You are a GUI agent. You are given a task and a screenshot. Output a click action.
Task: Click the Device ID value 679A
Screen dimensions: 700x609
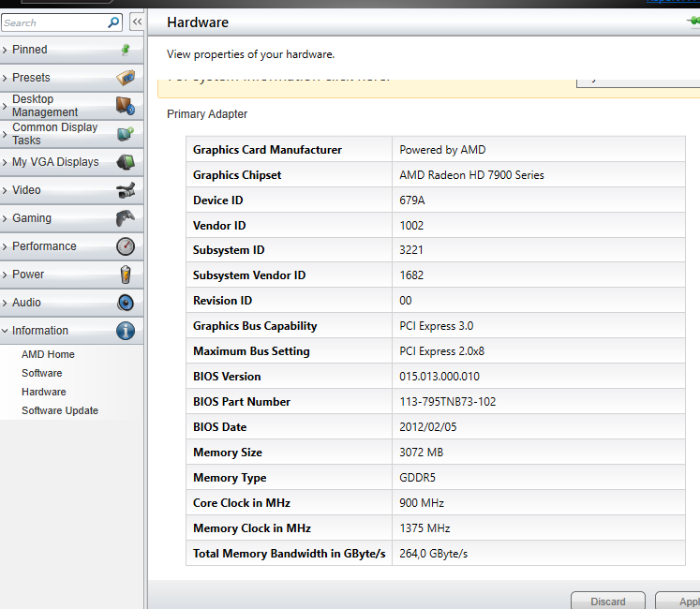pyautogui.click(x=411, y=201)
